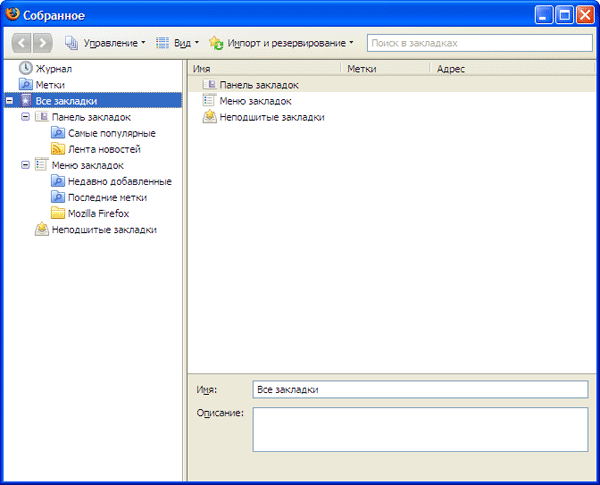Select Меню закладок in the left tree

pos(88,165)
